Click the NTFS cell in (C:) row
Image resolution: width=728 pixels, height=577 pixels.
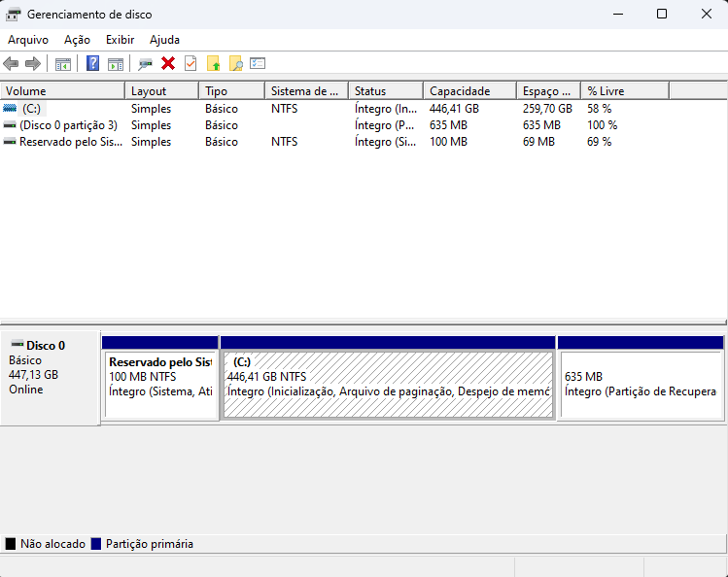click(x=284, y=109)
